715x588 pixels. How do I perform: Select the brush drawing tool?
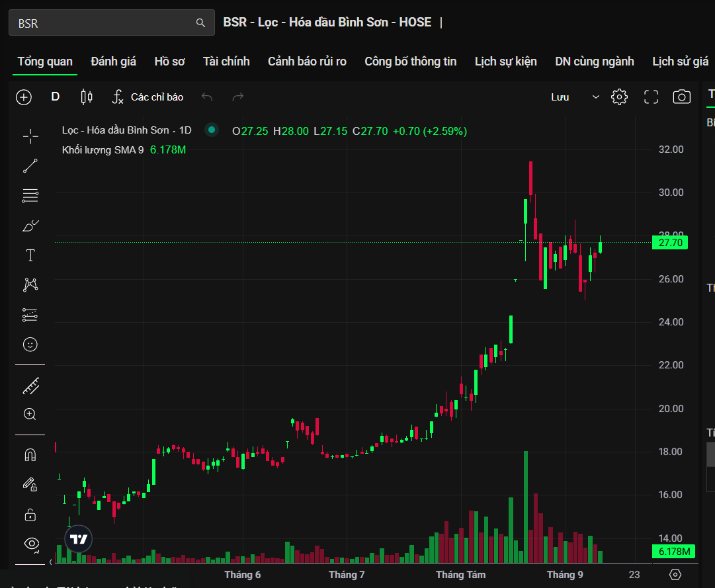[30, 226]
